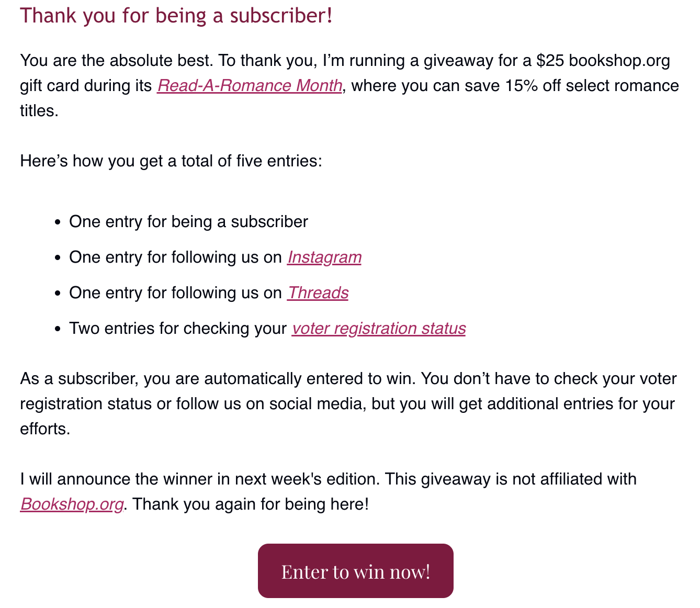700x608 pixels.
Task: Click the bullet dot before the voter registration entry
Action: [58, 329]
